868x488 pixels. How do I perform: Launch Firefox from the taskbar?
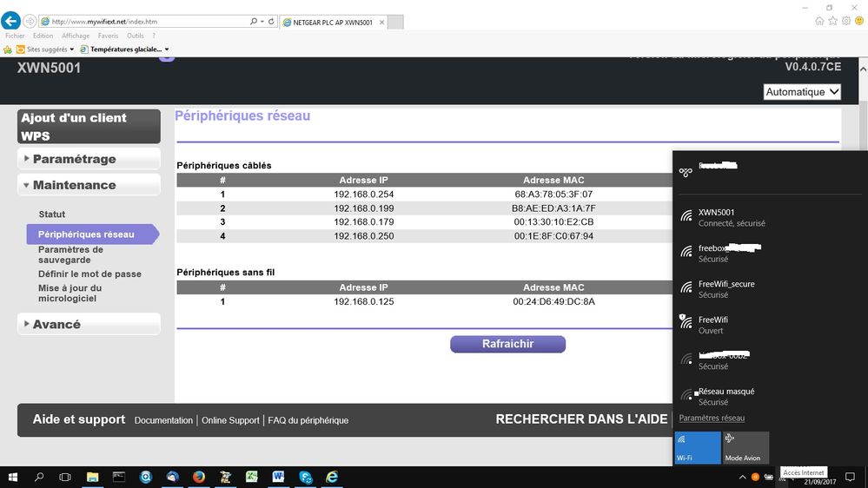199,477
